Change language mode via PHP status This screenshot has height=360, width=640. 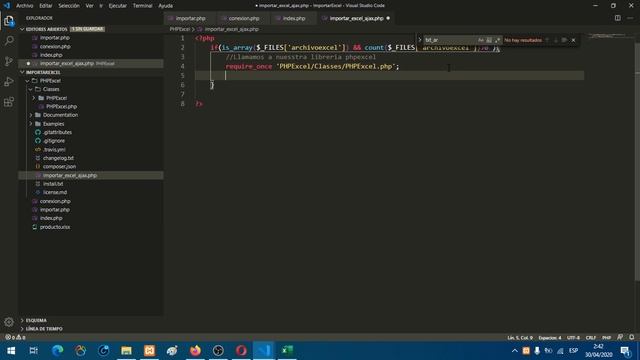607,338
